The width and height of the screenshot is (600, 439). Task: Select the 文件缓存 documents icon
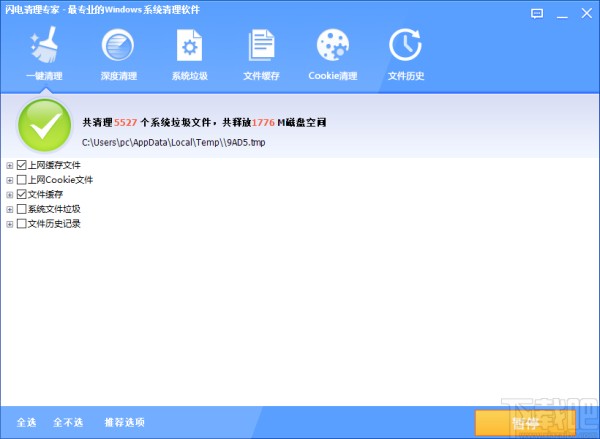click(261, 46)
